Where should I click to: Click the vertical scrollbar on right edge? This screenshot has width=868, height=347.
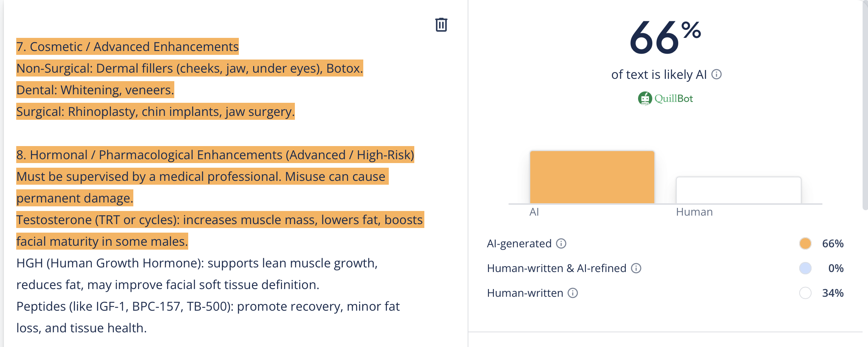(865, 104)
